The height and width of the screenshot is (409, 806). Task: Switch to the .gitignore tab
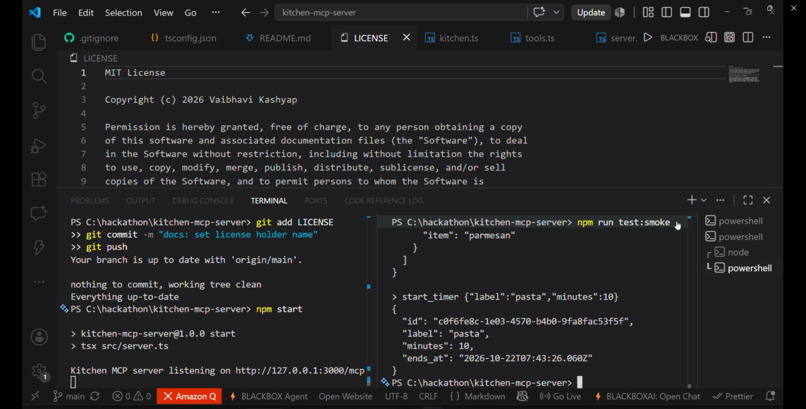pyautogui.click(x=91, y=38)
